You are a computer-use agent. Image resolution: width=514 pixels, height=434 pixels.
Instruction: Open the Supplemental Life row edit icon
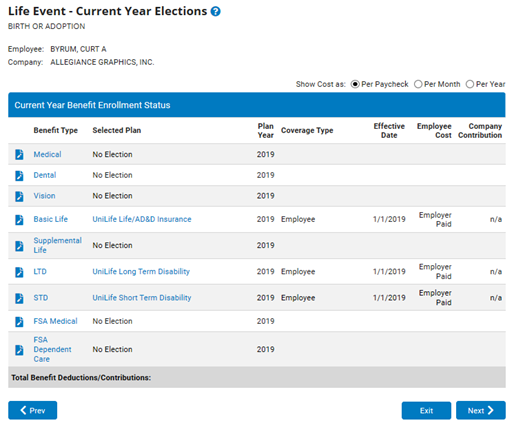tap(19, 246)
